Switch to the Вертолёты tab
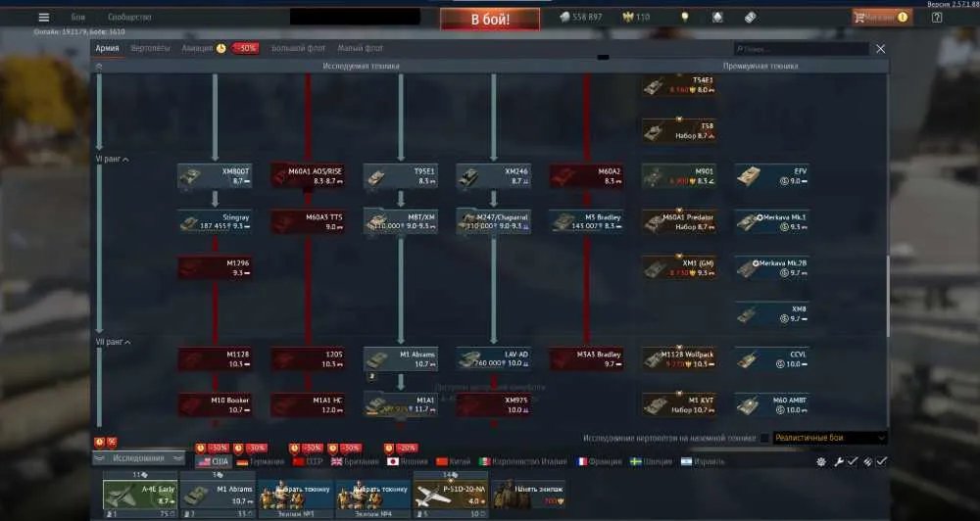 (150, 48)
